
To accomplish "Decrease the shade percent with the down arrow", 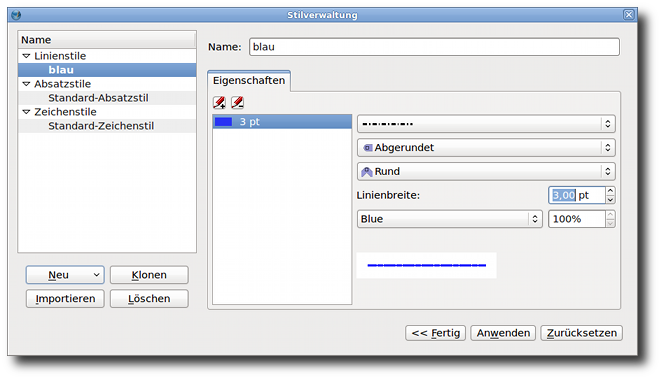I will [x=610, y=223].
